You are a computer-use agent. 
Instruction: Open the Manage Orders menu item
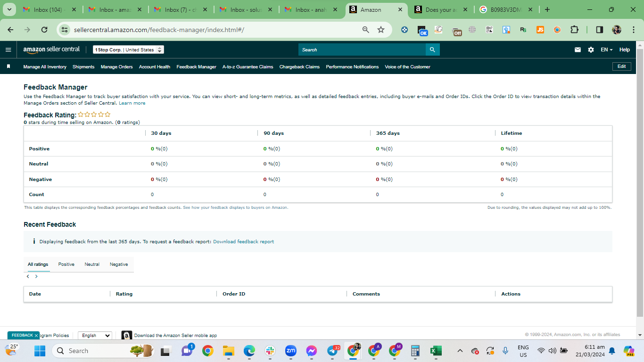[116, 67]
